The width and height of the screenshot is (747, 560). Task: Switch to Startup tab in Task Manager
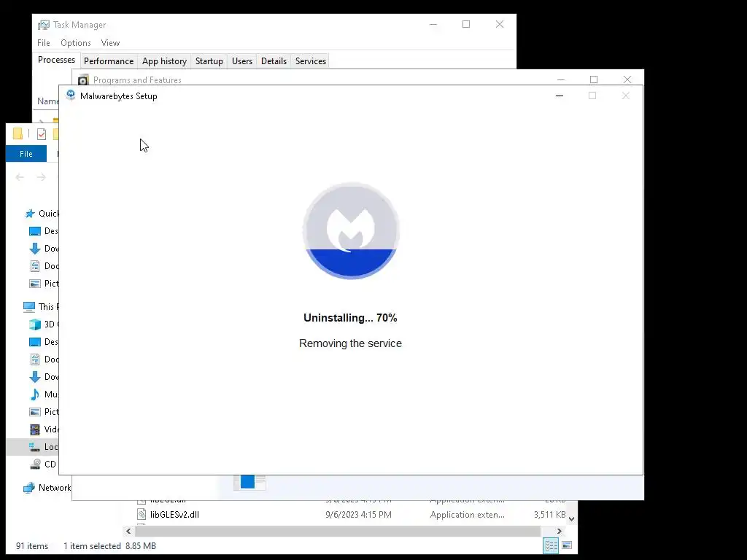tap(209, 61)
